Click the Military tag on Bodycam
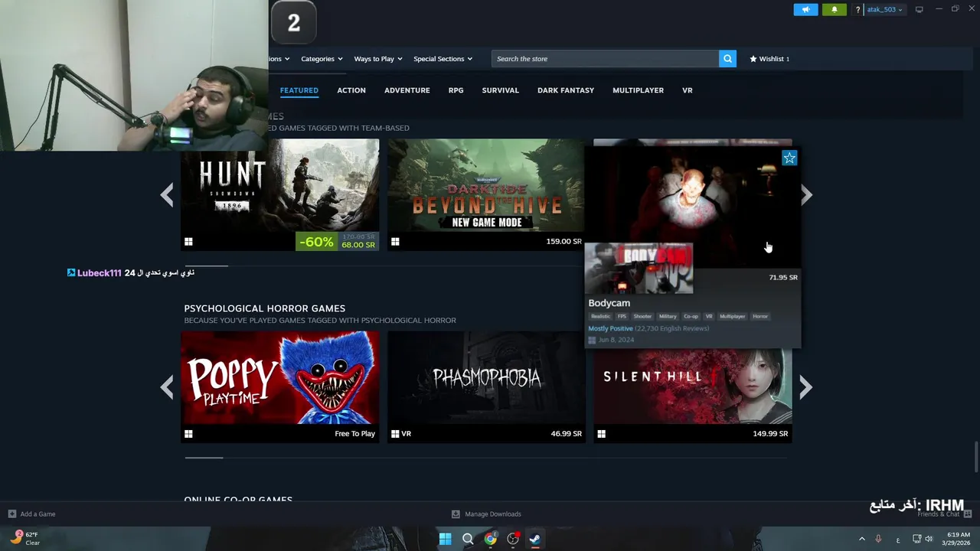This screenshot has width=980, height=551. [x=668, y=316]
